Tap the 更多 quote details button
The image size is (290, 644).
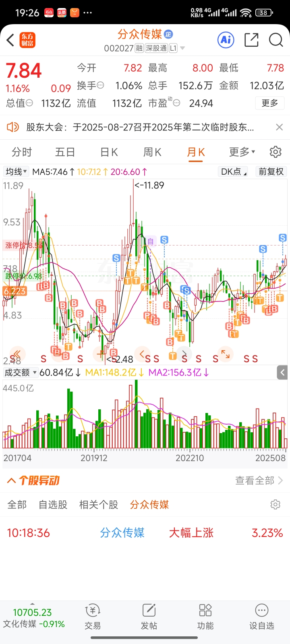pos(270,103)
